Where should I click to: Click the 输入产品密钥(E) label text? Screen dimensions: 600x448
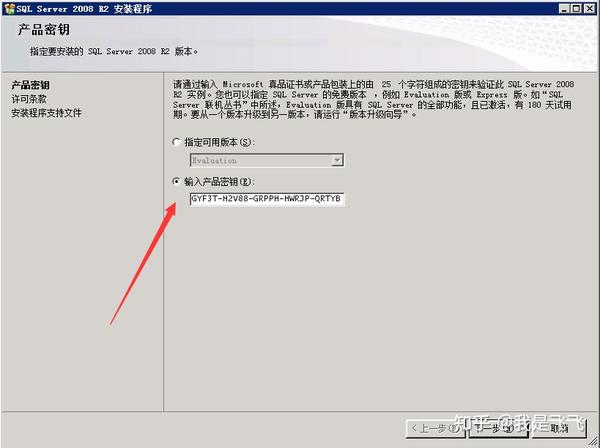[219, 181]
